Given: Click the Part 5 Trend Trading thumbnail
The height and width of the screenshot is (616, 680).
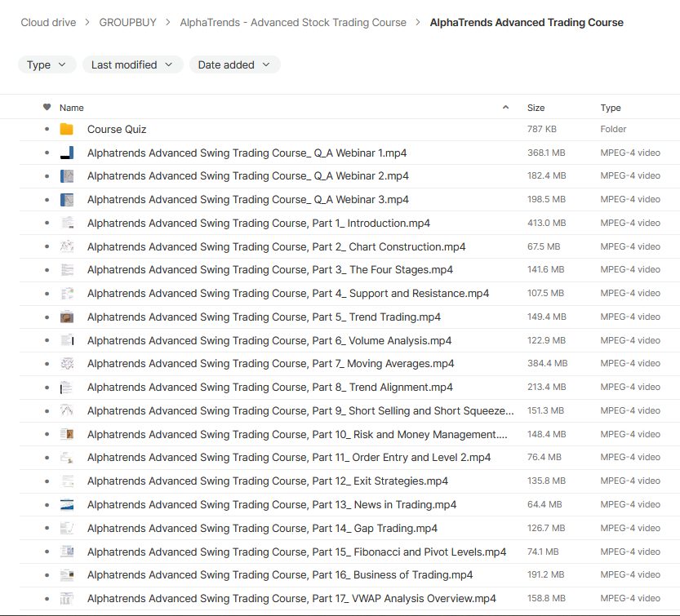Looking at the screenshot, I should [66, 317].
